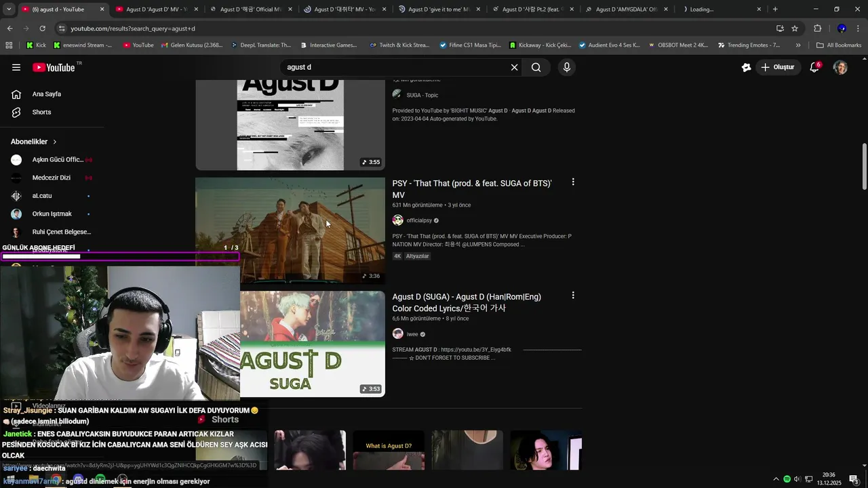Open the More options menu for the PSY That That video
This screenshot has width=868, height=488.
[x=573, y=182]
